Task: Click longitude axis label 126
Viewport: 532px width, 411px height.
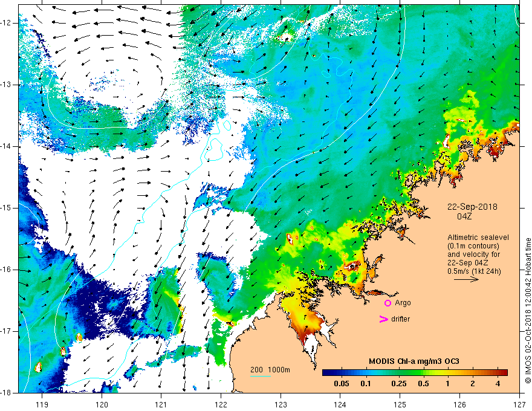Action: pyautogui.click(x=459, y=404)
